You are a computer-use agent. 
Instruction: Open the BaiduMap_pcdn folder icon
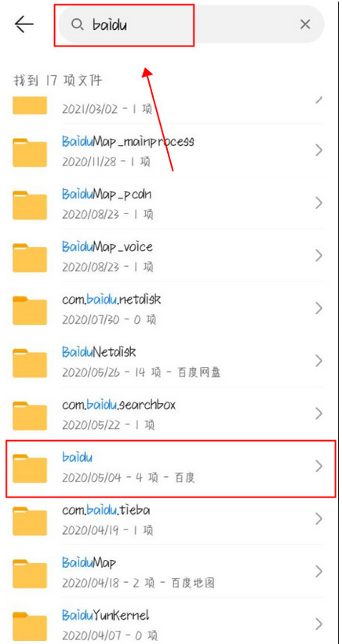(30, 205)
